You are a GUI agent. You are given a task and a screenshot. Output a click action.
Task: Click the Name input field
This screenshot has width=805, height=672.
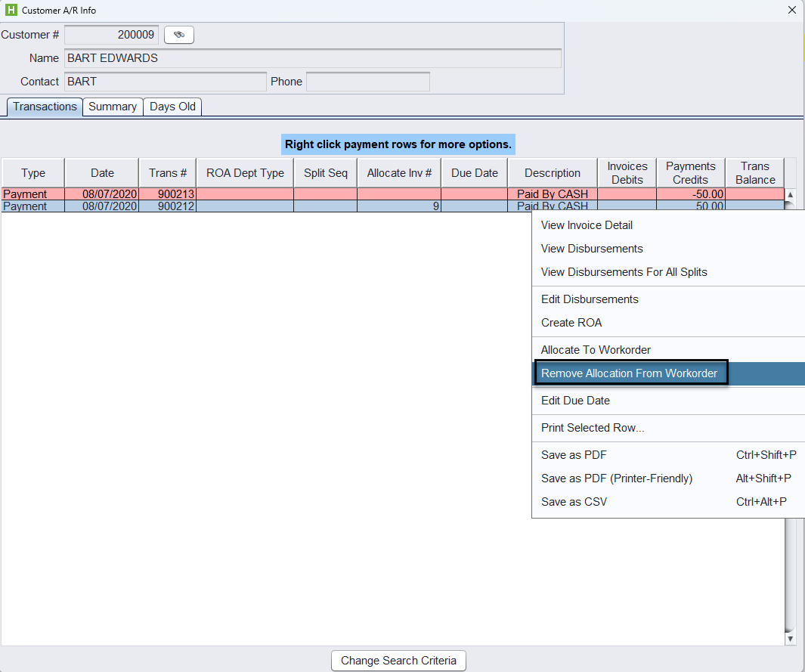(313, 59)
